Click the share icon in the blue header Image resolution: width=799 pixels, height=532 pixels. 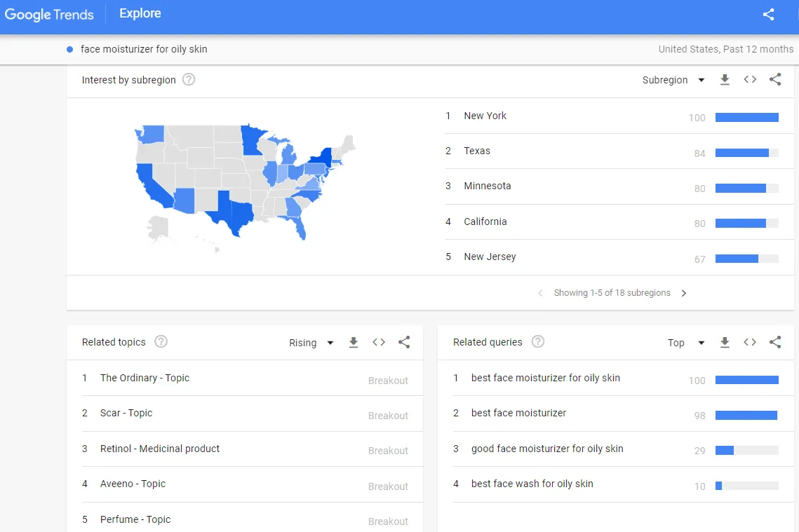click(768, 15)
